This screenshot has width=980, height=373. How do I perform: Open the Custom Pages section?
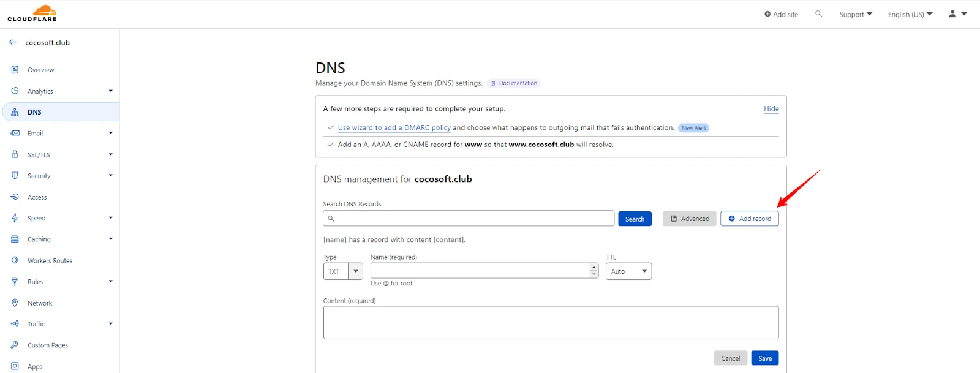click(x=48, y=345)
